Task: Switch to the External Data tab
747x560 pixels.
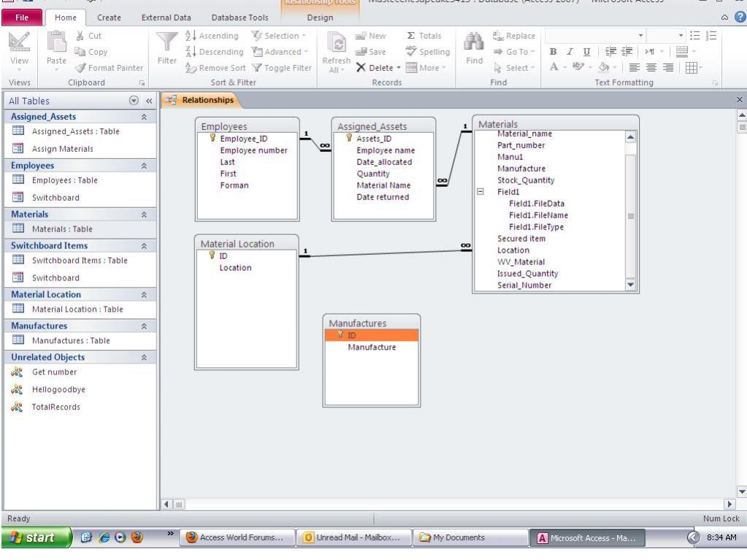Action: pos(166,18)
